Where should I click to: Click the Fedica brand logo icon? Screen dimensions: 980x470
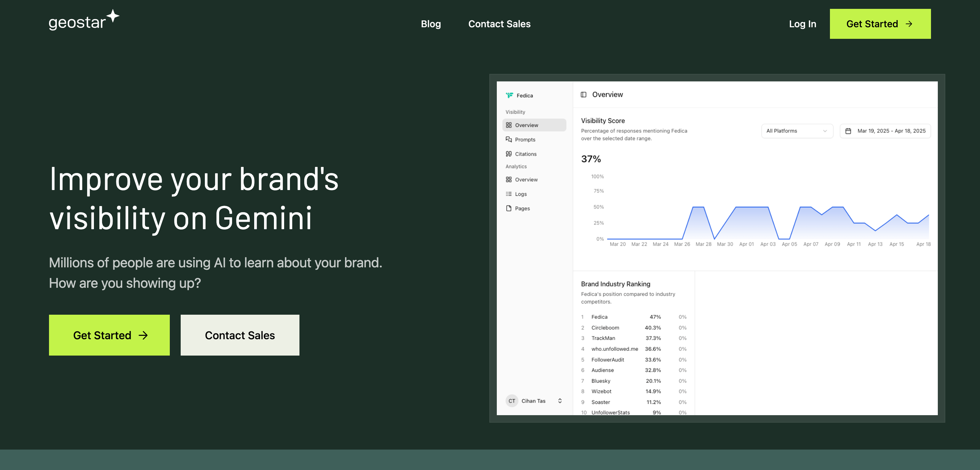509,95
